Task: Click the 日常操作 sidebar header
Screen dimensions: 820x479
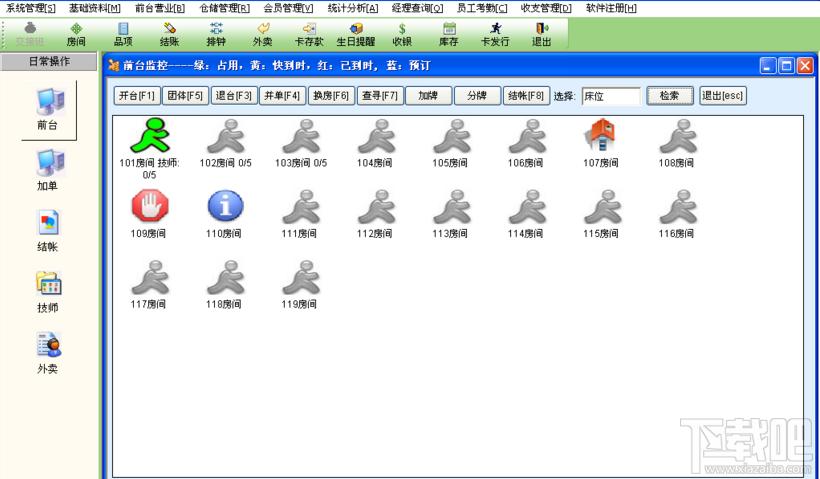Action: (49, 62)
